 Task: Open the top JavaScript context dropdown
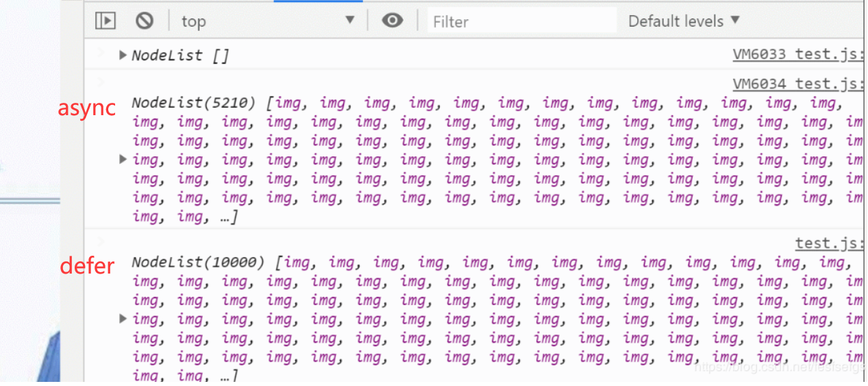point(268,21)
